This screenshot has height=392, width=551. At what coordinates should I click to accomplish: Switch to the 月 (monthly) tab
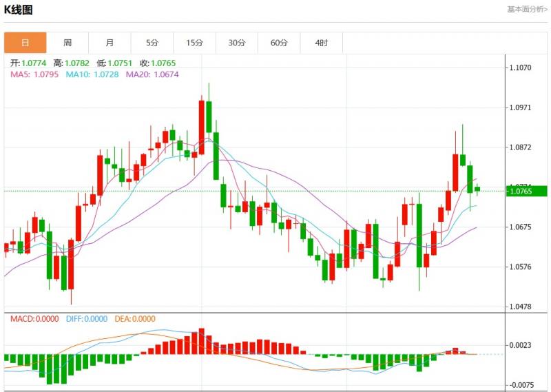pos(110,43)
